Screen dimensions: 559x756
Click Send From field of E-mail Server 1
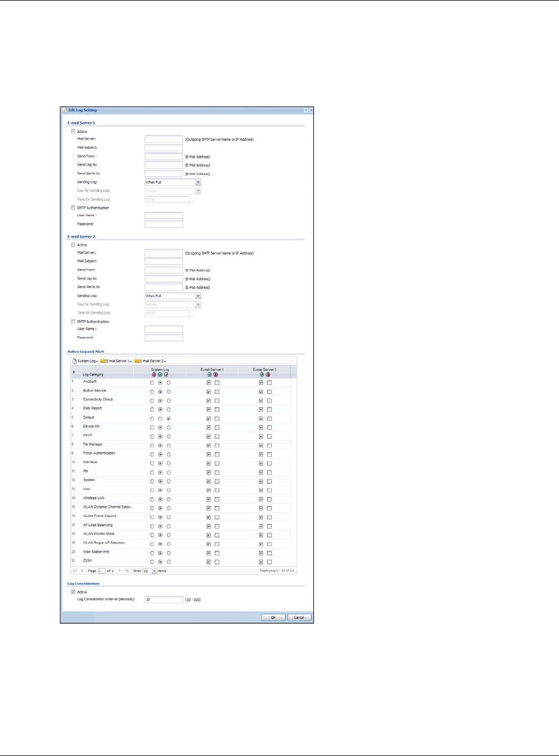(164, 156)
